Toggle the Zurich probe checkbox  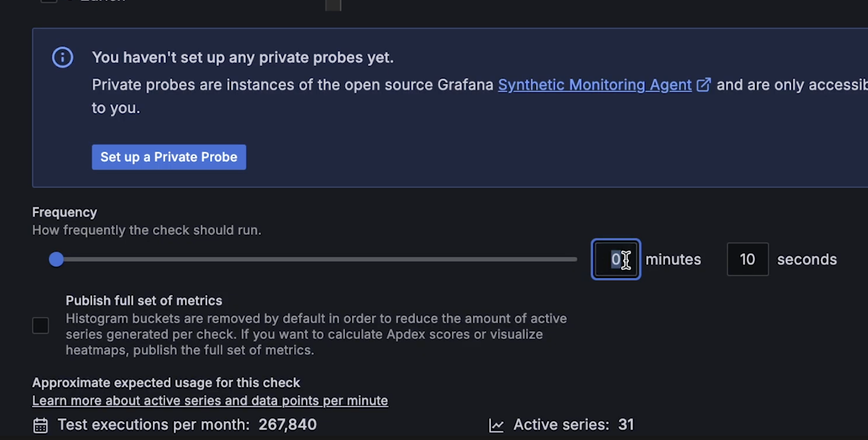point(48,2)
